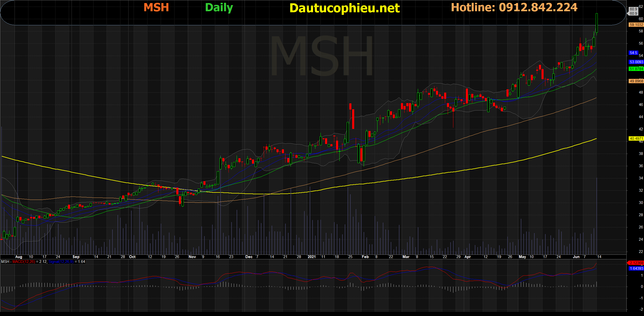
Task: Click the orange MSH ticker title
Action: (156, 8)
